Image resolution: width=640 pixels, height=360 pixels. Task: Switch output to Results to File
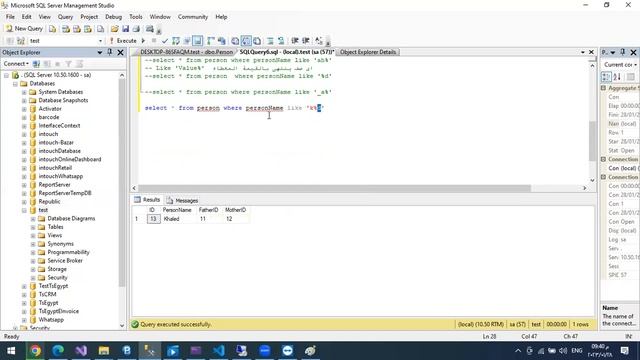click(x=257, y=41)
